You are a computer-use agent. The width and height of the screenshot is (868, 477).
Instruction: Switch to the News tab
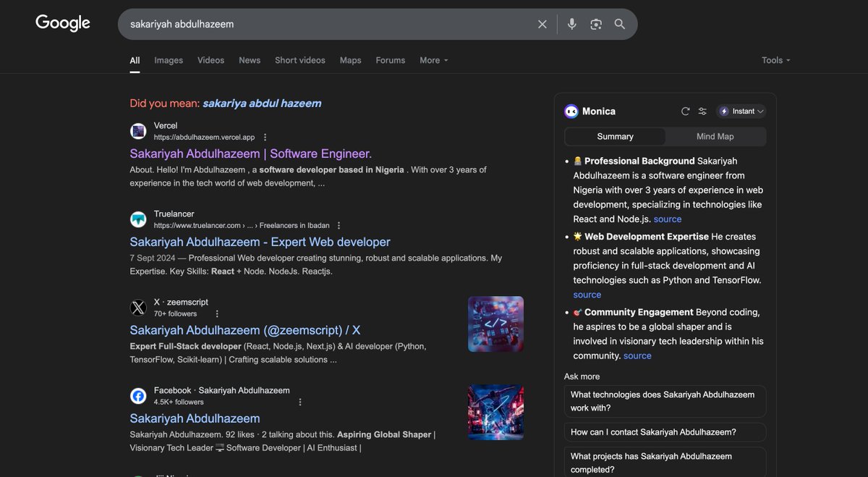(250, 60)
